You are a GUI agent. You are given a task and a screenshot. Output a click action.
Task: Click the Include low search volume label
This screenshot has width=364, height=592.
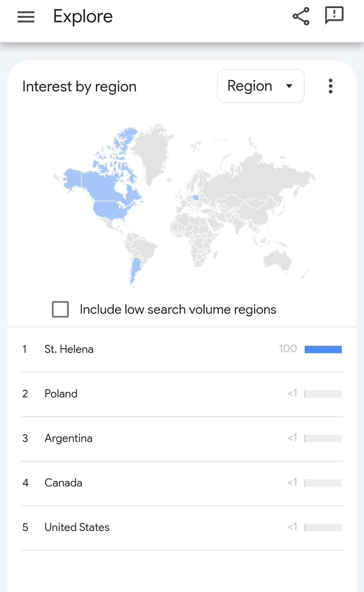coord(178,309)
